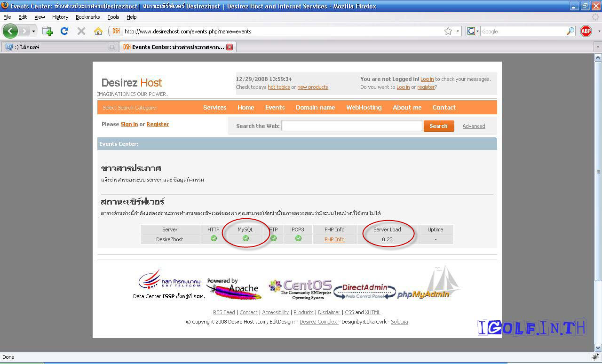
Task: Click the Register link below navigation
Action: click(x=158, y=124)
